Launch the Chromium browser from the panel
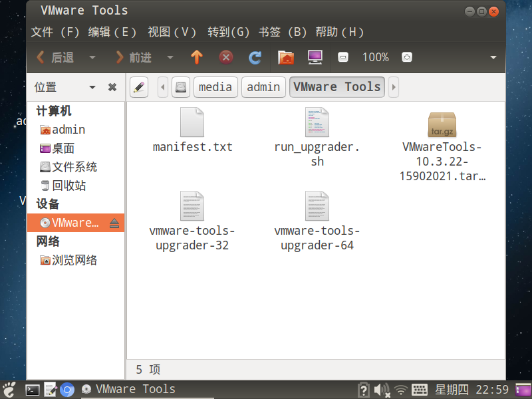Image resolution: width=532 pixels, height=399 pixels. tap(67, 390)
